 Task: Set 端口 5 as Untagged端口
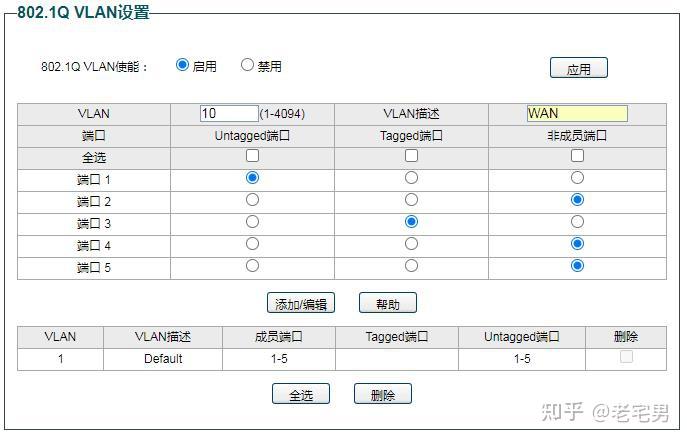tap(252, 265)
